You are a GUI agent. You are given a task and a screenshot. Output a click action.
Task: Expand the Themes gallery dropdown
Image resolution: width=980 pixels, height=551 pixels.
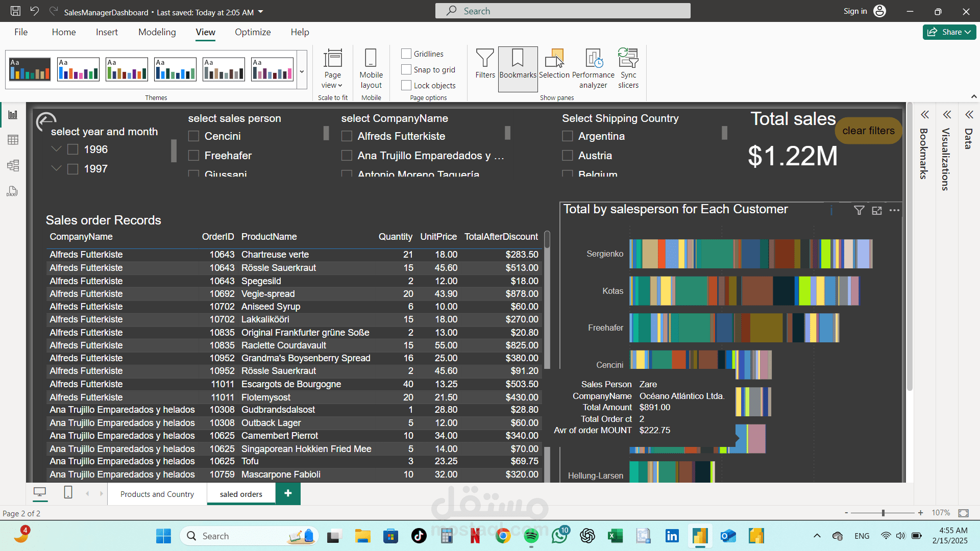click(x=302, y=71)
